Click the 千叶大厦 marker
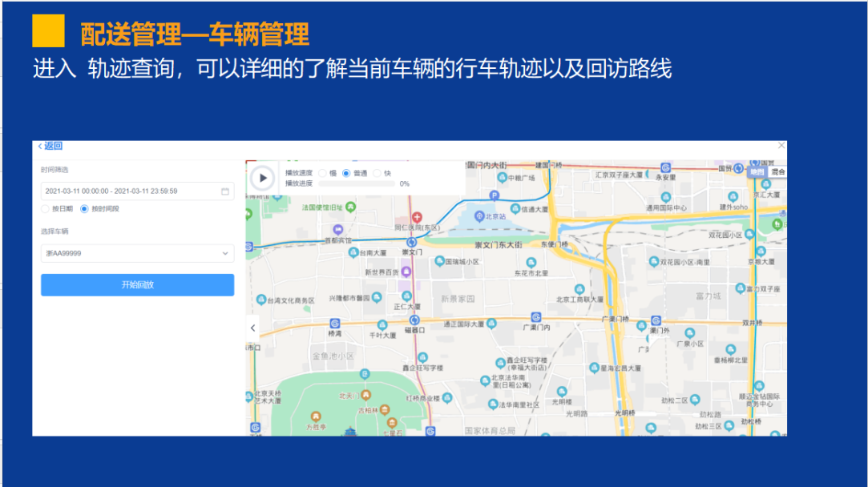The height and width of the screenshot is (487, 868). (x=382, y=325)
